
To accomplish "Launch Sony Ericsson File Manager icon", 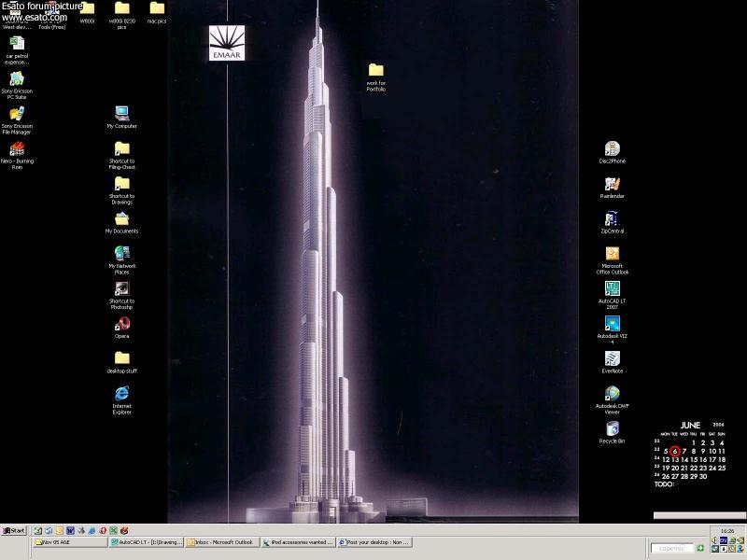I will click(17, 120).
